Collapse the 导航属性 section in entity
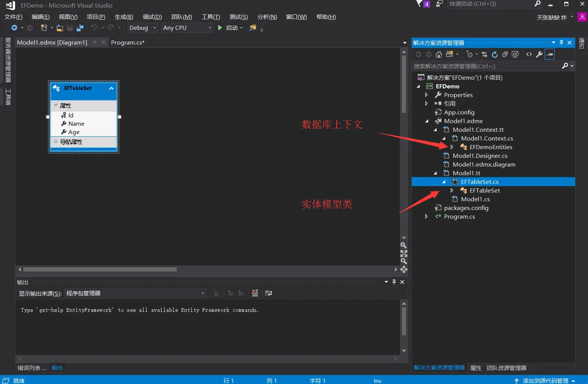Image resolution: width=588 pixels, height=384 pixels. (56, 141)
